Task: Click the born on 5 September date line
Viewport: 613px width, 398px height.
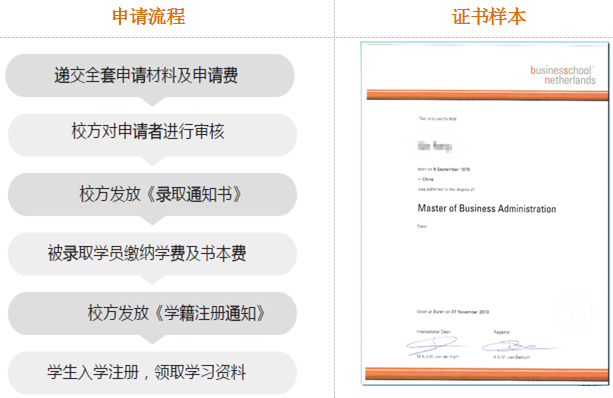Action: point(444,169)
